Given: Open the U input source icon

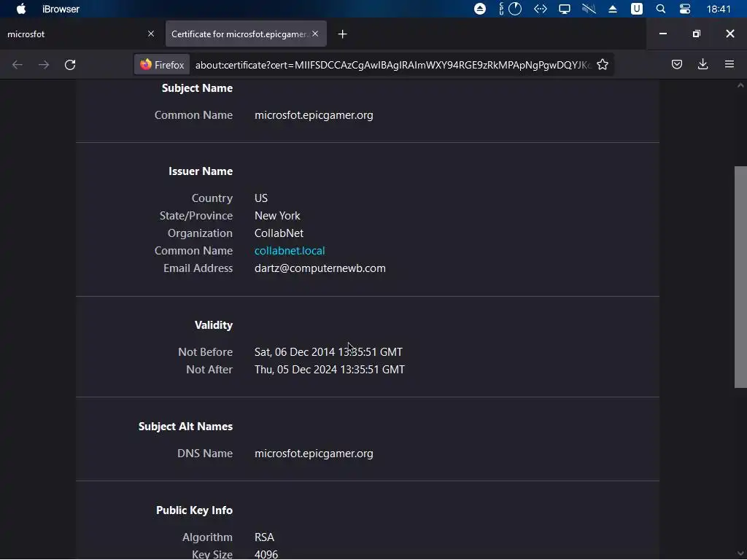Looking at the screenshot, I should tap(636, 9).
